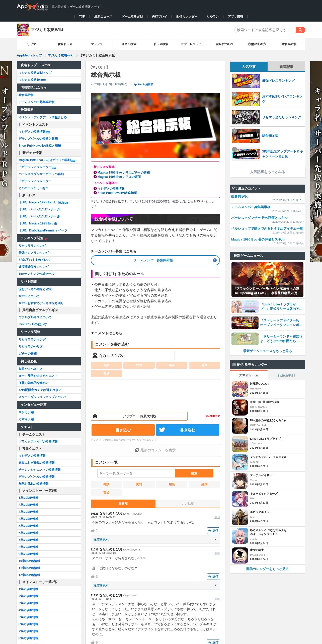Expand 返信を表示 under comment 11031
The image size is (322, 644).
click(x=155, y=585)
